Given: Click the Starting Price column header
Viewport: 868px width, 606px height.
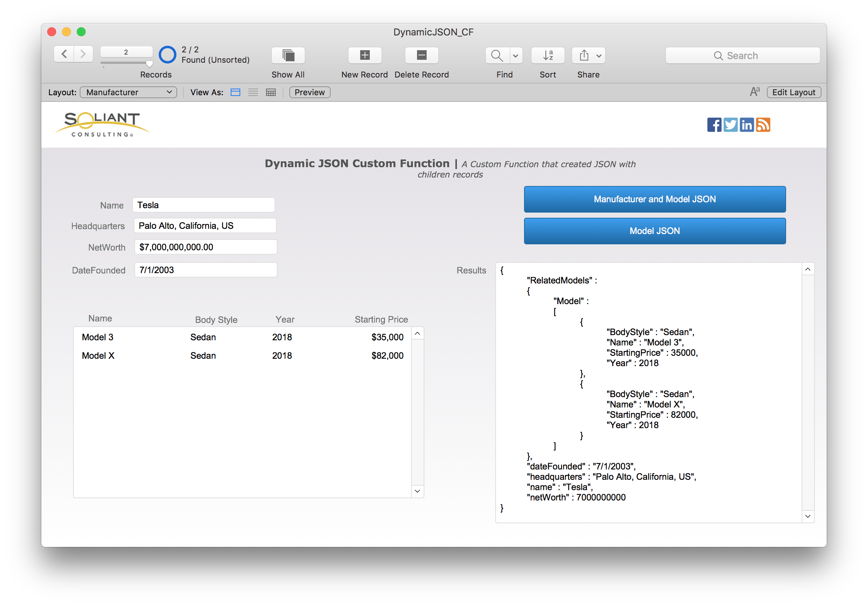Looking at the screenshot, I should [x=381, y=320].
